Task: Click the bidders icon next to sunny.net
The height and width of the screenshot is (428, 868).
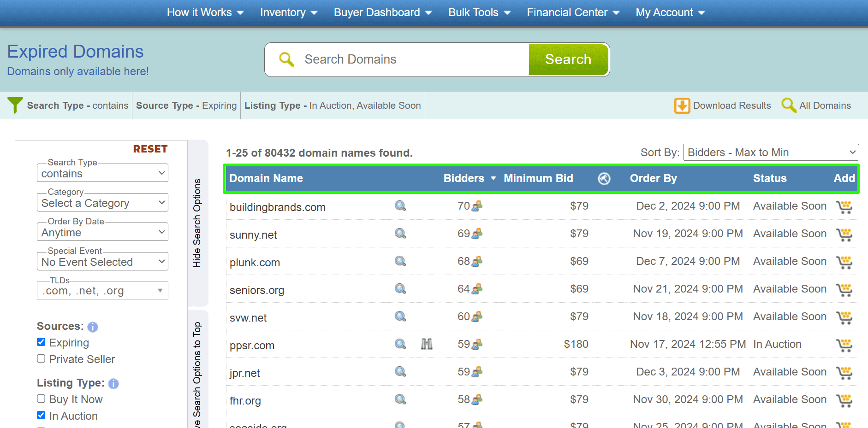Action: point(477,234)
